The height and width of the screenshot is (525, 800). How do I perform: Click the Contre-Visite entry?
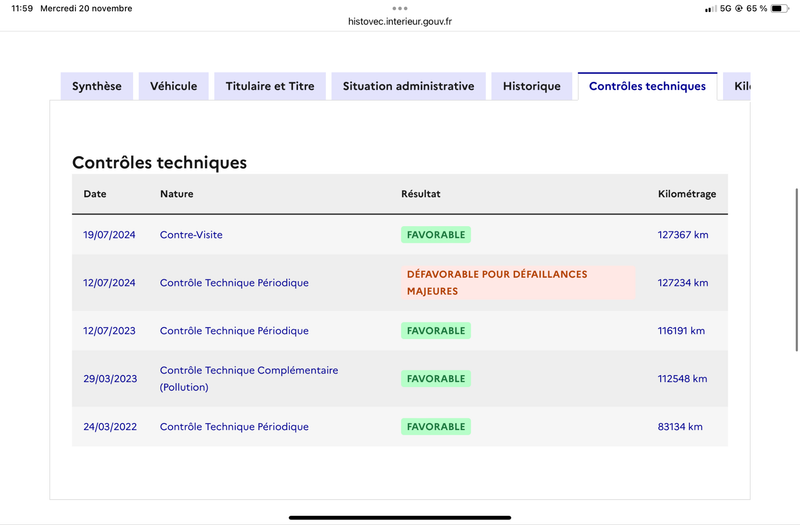point(191,235)
